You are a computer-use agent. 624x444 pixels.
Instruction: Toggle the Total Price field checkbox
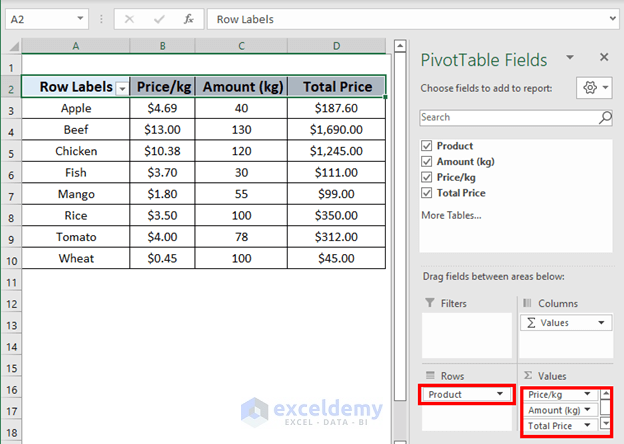427,193
